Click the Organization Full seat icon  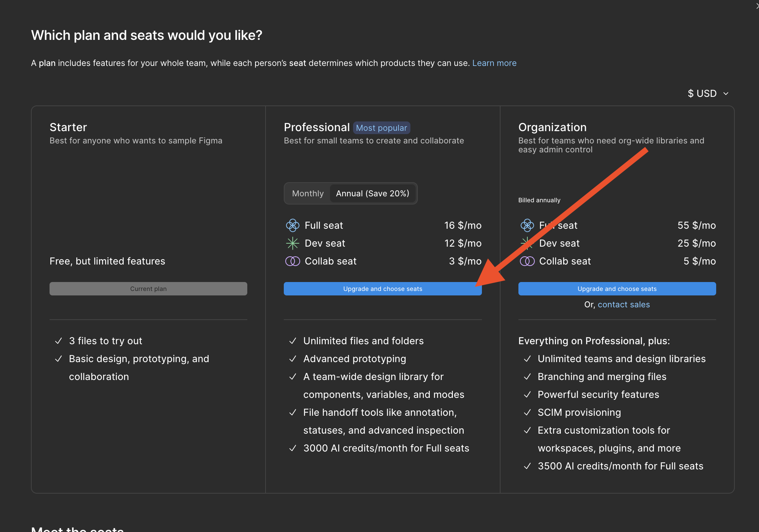[x=527, y=225]
